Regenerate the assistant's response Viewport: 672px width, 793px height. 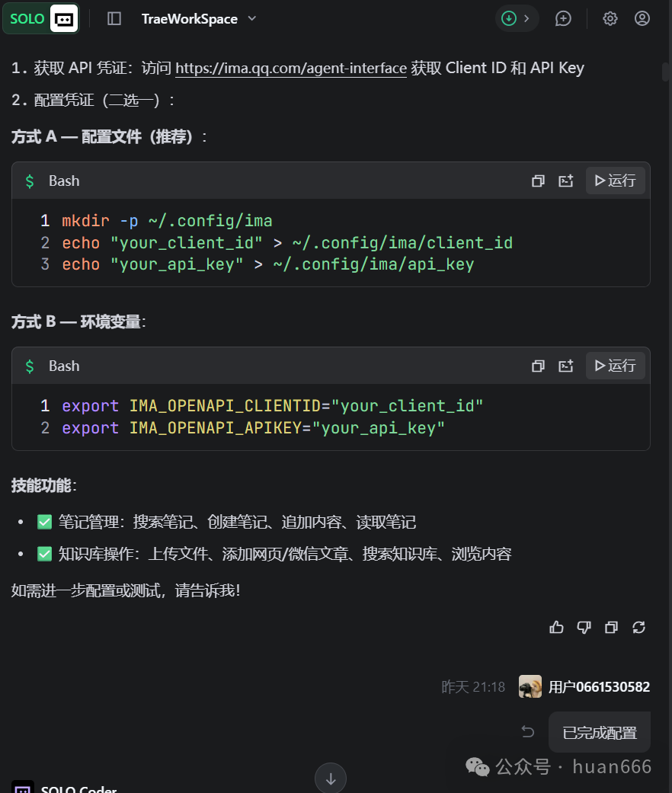pyautogui.click(x=638, y=627)
